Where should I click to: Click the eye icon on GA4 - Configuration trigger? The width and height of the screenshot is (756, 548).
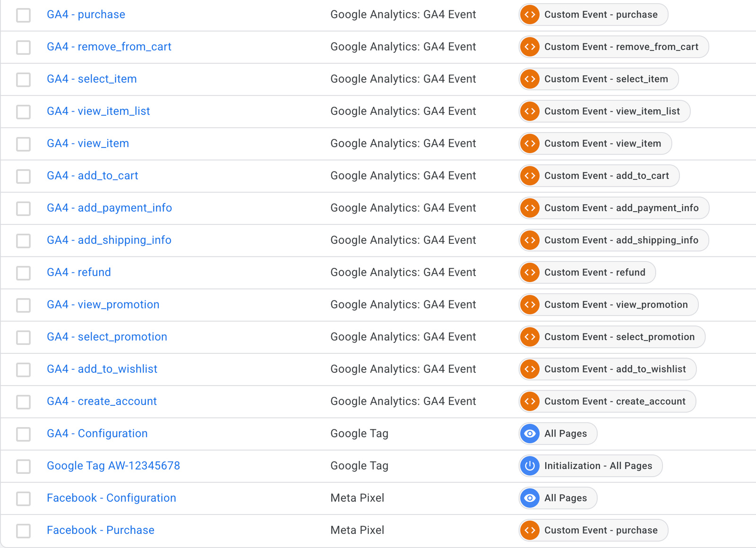pyautogui.click(x=530, y=433)
